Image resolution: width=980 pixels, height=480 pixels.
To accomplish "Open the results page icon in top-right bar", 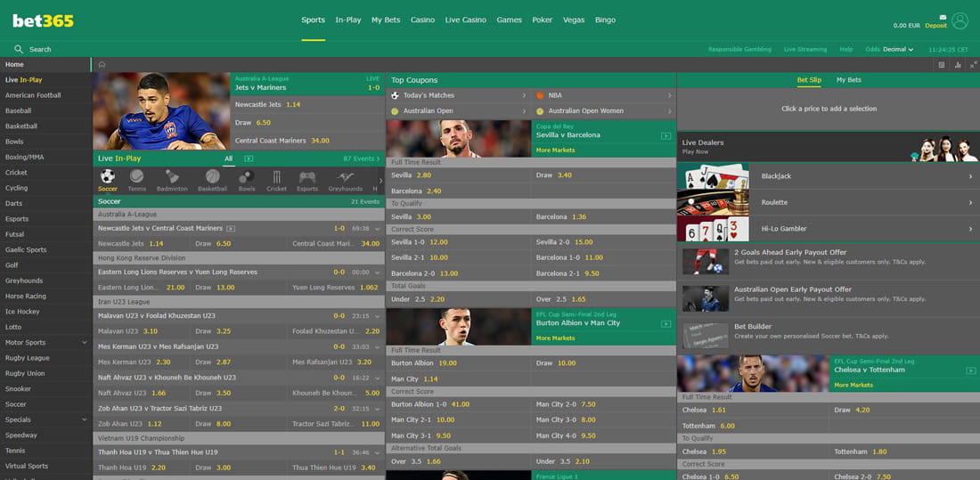I will tap(942, 64).
